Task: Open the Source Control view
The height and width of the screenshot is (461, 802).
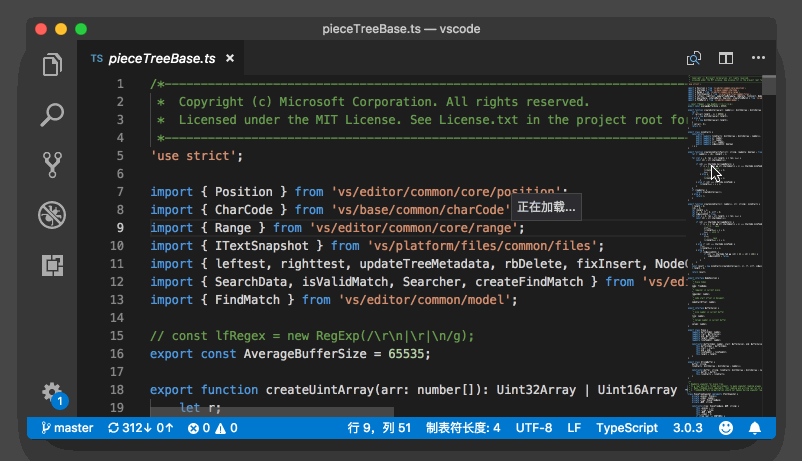Action: 52,164
